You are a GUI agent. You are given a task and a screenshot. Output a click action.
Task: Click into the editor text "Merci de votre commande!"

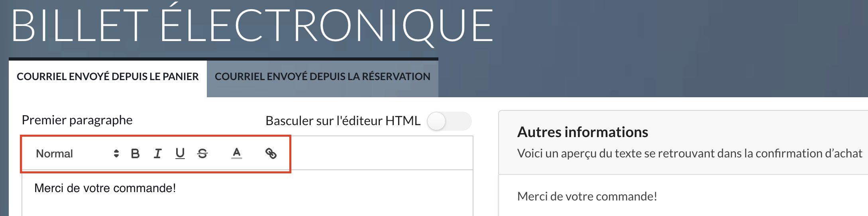coord(105,188)
